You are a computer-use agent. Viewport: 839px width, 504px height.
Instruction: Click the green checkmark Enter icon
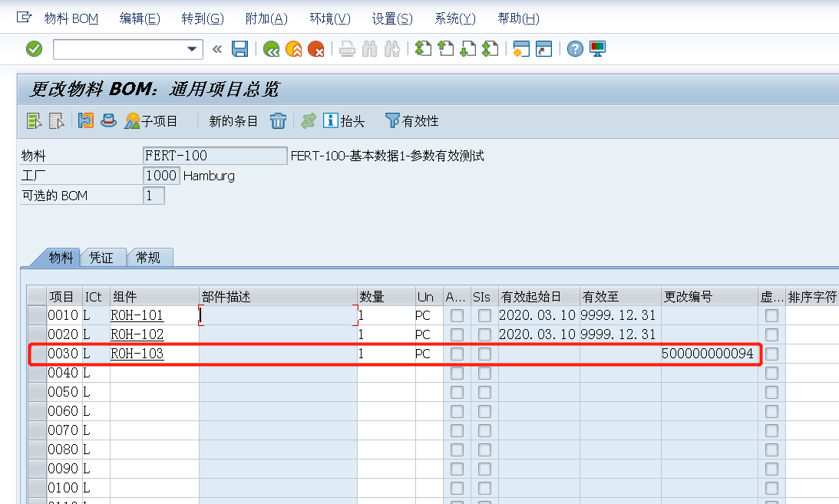click(35, 49)
